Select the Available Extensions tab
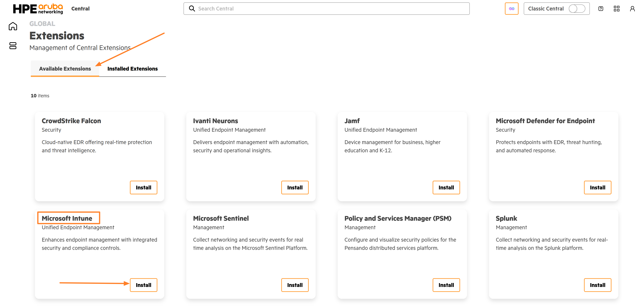The height and width of the screenshot is (306, 644). coord(65,69)
